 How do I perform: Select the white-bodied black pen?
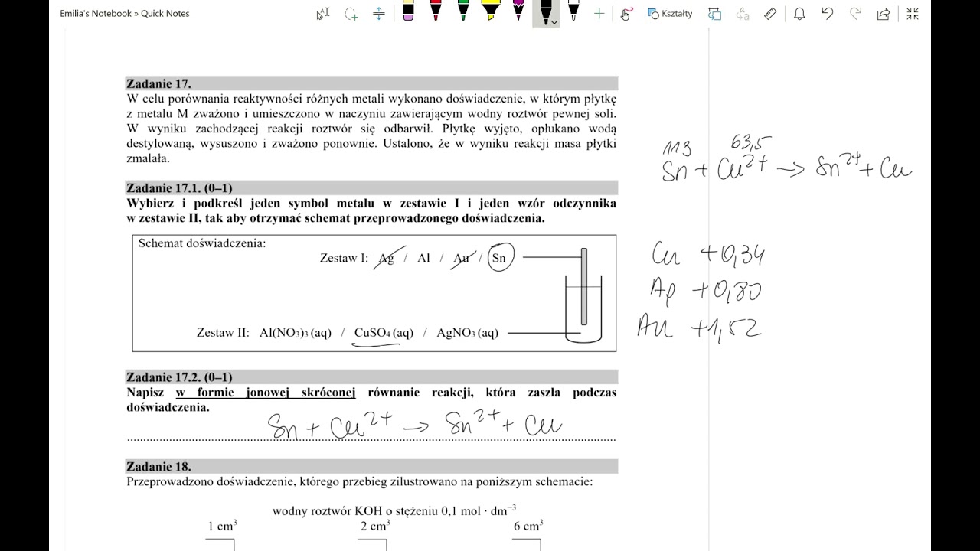click(573, 12)
